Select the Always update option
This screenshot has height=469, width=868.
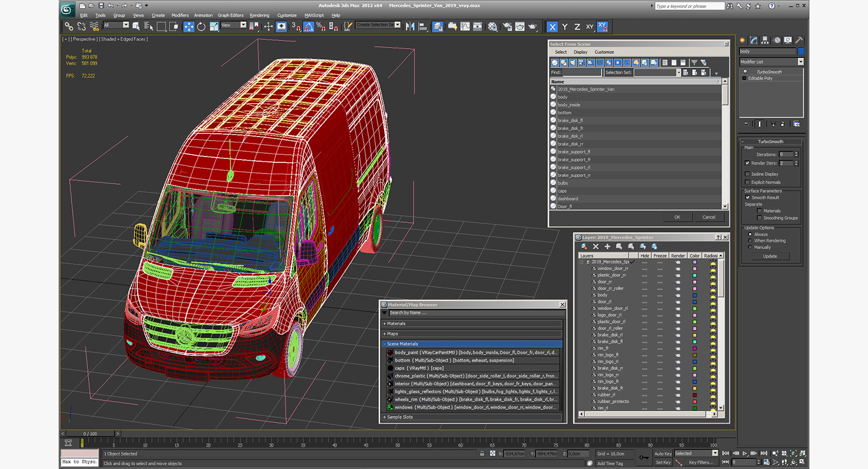point(750,235)
